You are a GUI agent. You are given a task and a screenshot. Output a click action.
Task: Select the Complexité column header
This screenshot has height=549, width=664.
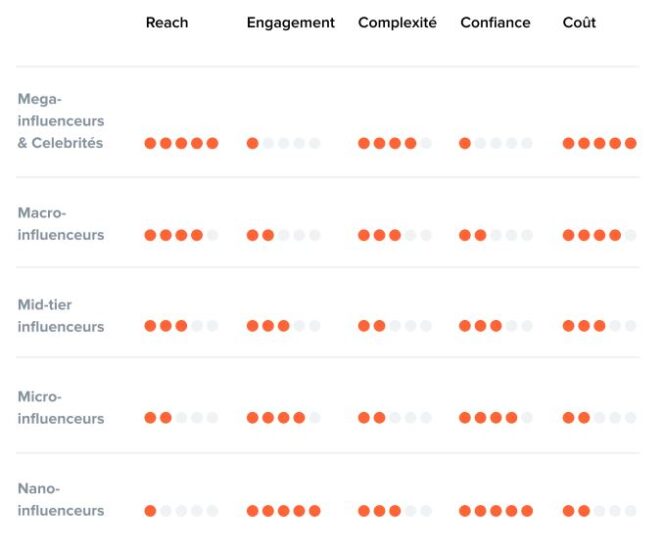tap(397, 22)
